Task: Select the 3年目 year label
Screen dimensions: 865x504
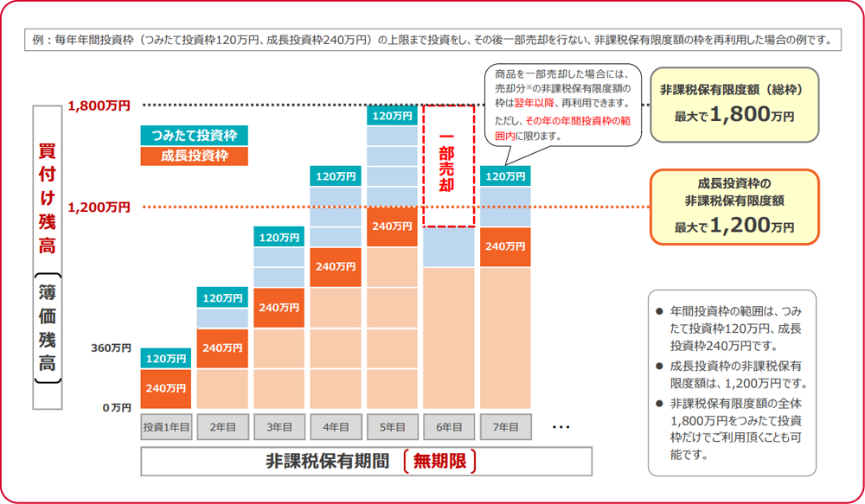Action: tap(279, 427)
